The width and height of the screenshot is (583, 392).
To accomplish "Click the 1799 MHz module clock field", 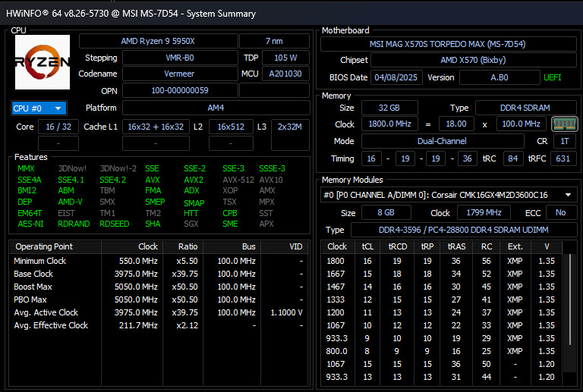I will click(484, 213).
